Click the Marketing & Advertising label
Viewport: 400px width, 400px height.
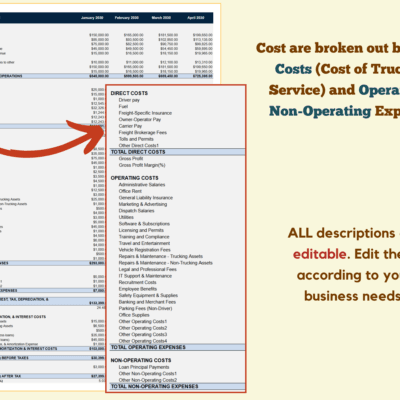click(143, 204)
